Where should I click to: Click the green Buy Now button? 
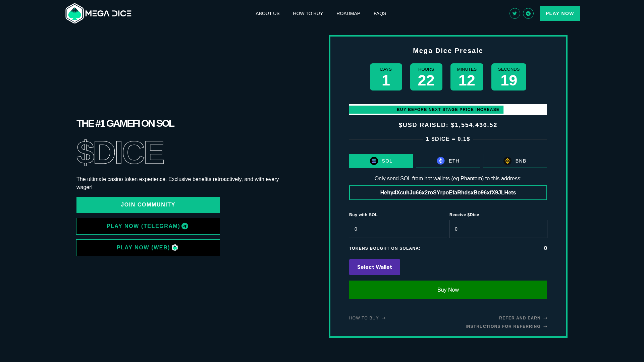[x=448, y=290]
